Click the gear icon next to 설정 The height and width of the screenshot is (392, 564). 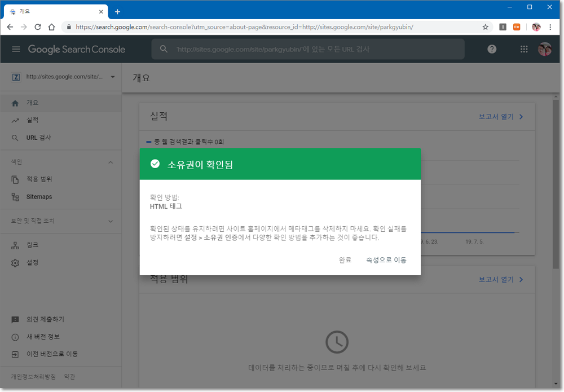click(15, 263)
